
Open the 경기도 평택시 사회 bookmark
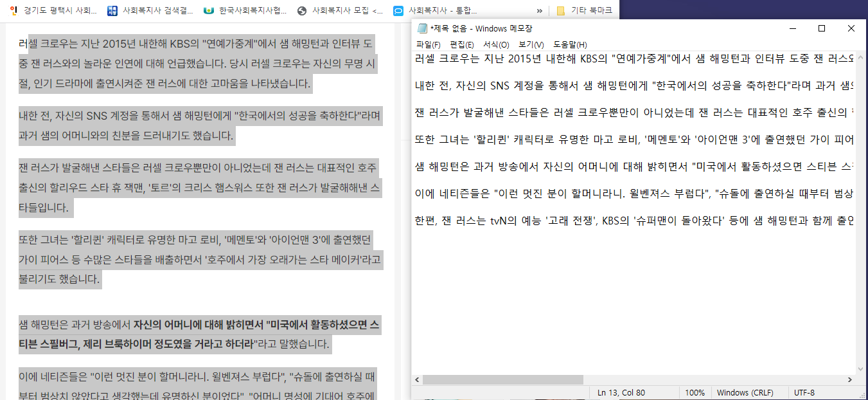(54, 10)
